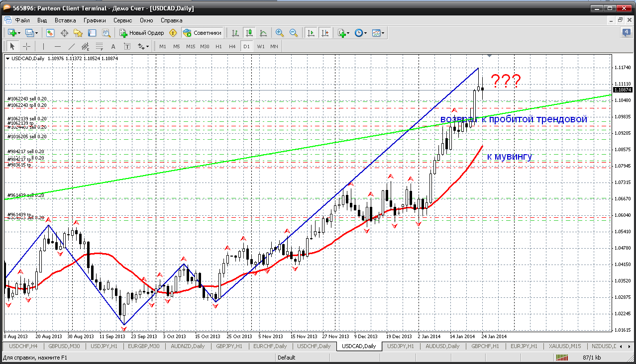The height and width of the screenshot is (364, 636).
Task: Select the draw vertical line tool
Action: pyautogui.click(x=43, y=46)
